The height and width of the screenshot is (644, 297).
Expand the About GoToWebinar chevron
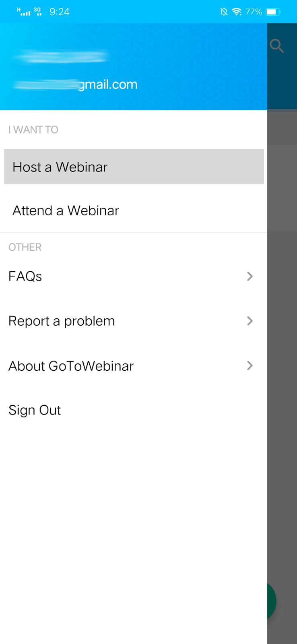(x=250, y=365)
